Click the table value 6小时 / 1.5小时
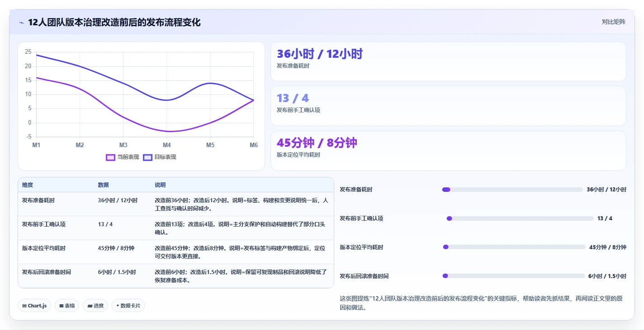This screenshot has height=330, width=644. (117, 272)
